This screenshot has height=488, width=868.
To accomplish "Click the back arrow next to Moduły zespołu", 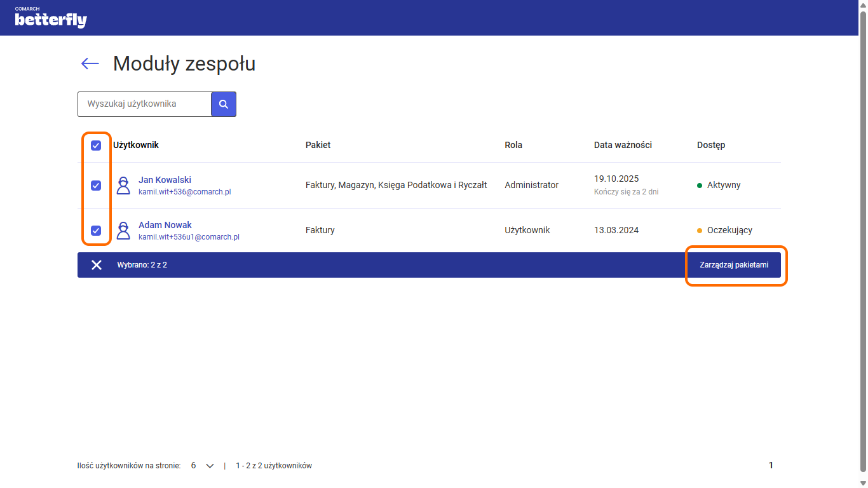I will (x=90, y=64).
